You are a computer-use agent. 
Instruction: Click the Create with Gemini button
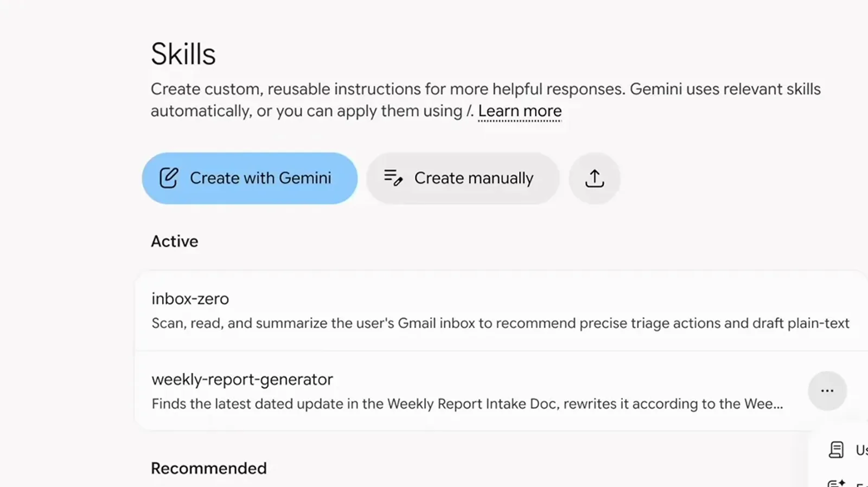(x=250, y=178)
